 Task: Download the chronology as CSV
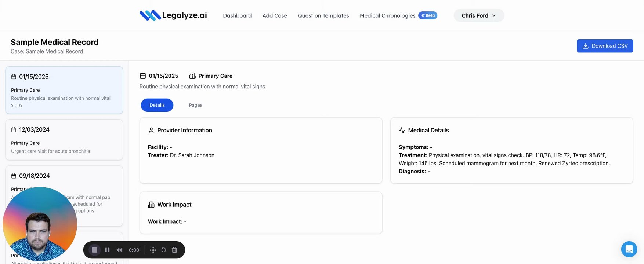pos(605,46)
